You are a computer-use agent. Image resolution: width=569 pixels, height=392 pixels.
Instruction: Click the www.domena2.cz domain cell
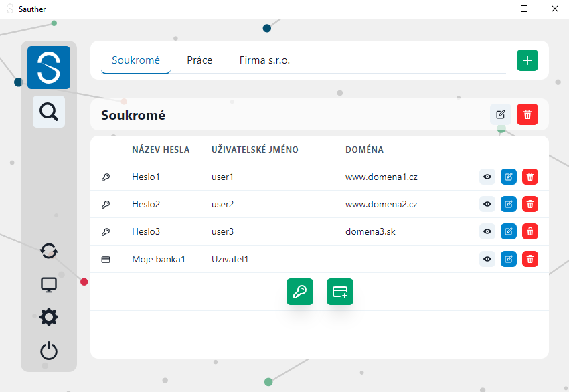tap(382, 204)
